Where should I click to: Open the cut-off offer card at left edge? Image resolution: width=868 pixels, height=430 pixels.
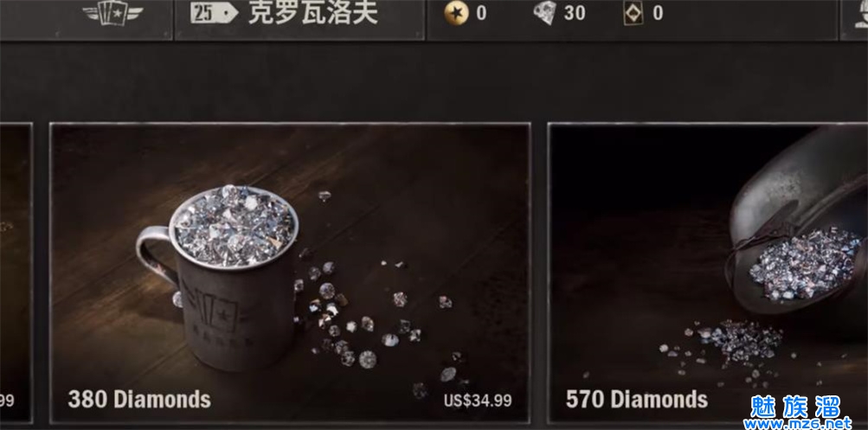coord(16,273)
